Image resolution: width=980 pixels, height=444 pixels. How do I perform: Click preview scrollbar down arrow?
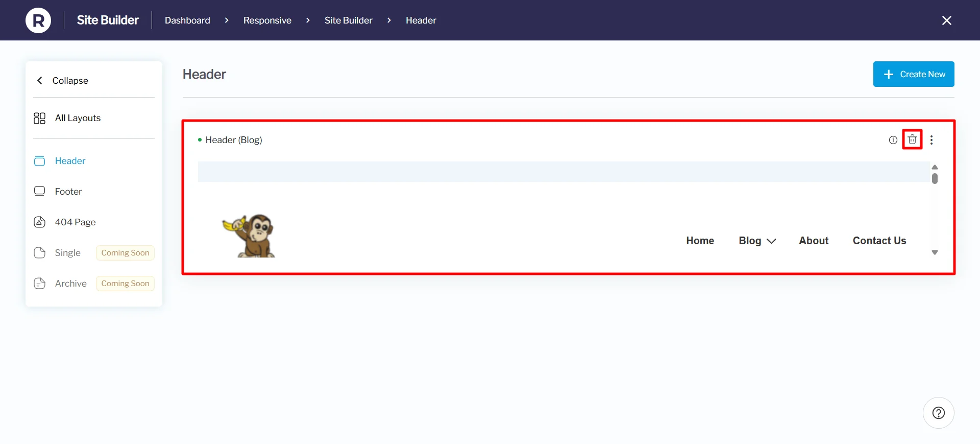click(935, 252)
